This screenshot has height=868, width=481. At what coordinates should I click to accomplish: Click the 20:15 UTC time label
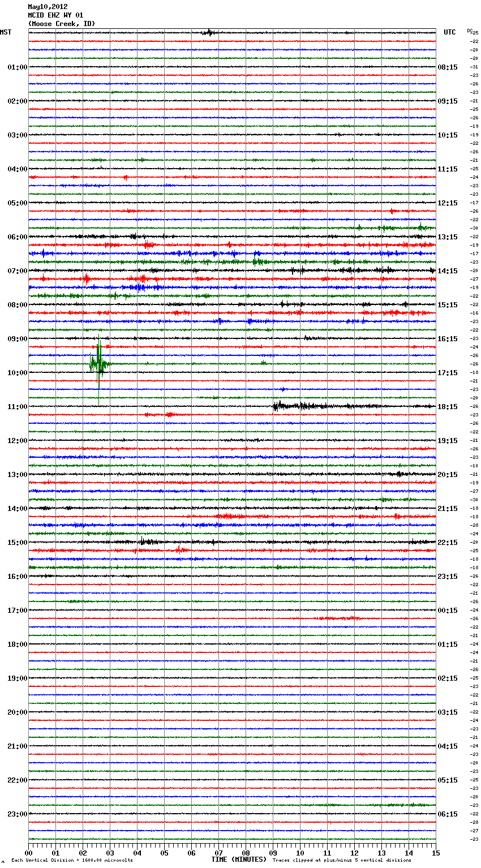coord(448,475)
